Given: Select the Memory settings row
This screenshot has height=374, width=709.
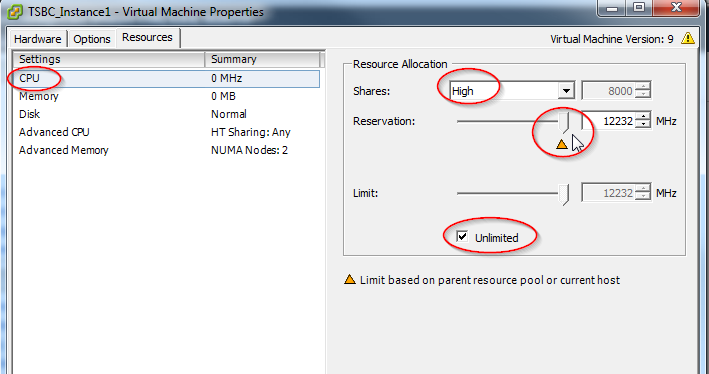Looking at the screenshot, I should click(166, 96).
